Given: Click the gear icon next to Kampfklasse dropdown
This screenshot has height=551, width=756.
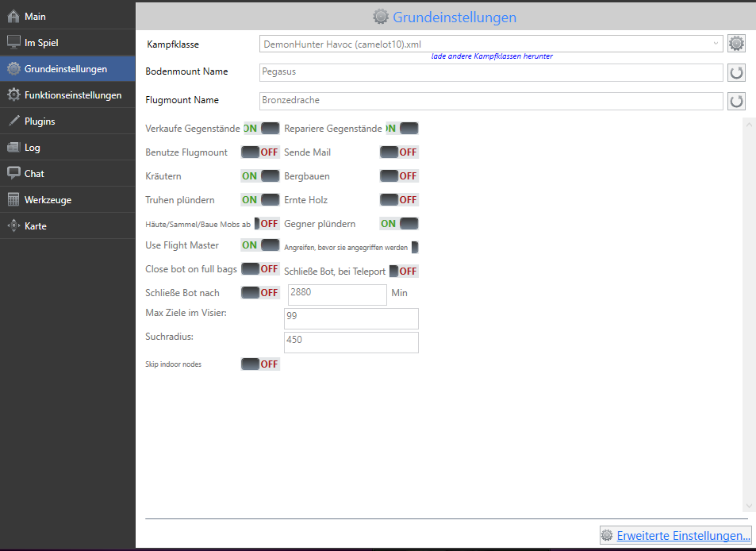Looking at the screenshot, I should pos(737,44).
